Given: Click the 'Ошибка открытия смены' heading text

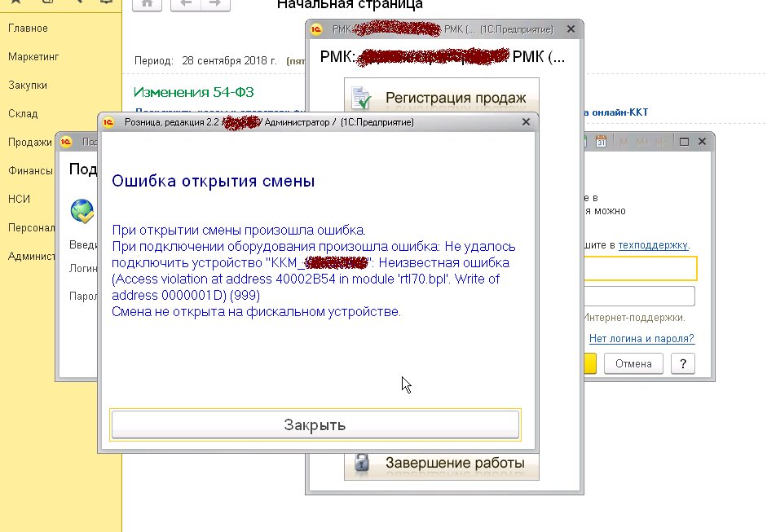Looking at the screenshot, I should click(x=214, y=181).
